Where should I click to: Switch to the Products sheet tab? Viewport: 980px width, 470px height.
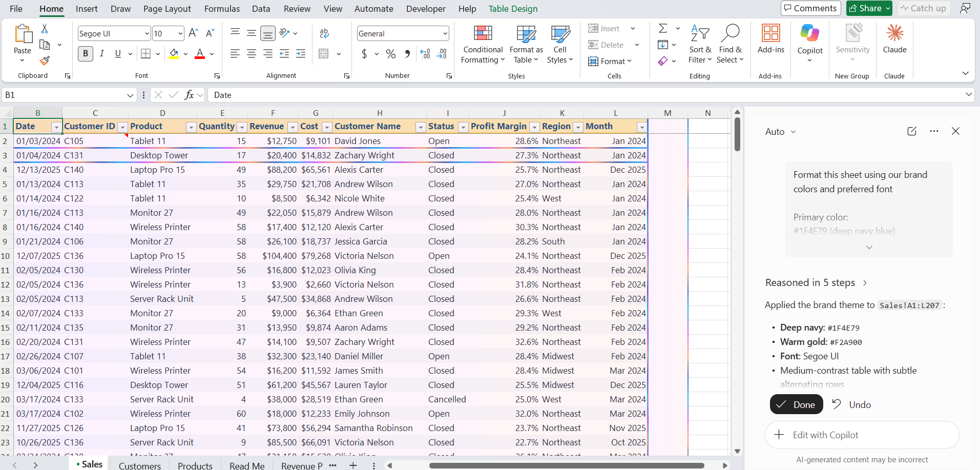pos(195,465)
